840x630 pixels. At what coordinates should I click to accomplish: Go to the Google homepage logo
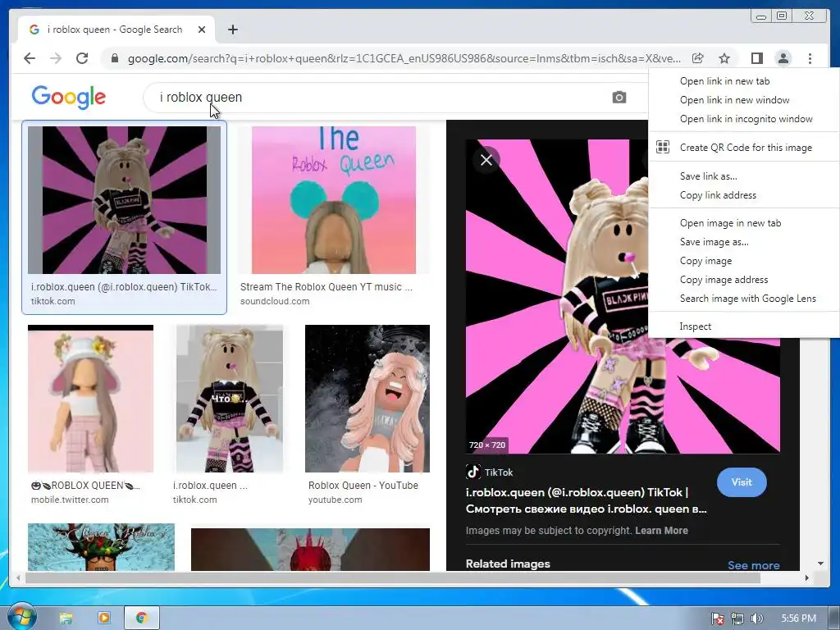pyautogui.click(x=69, y=97)
